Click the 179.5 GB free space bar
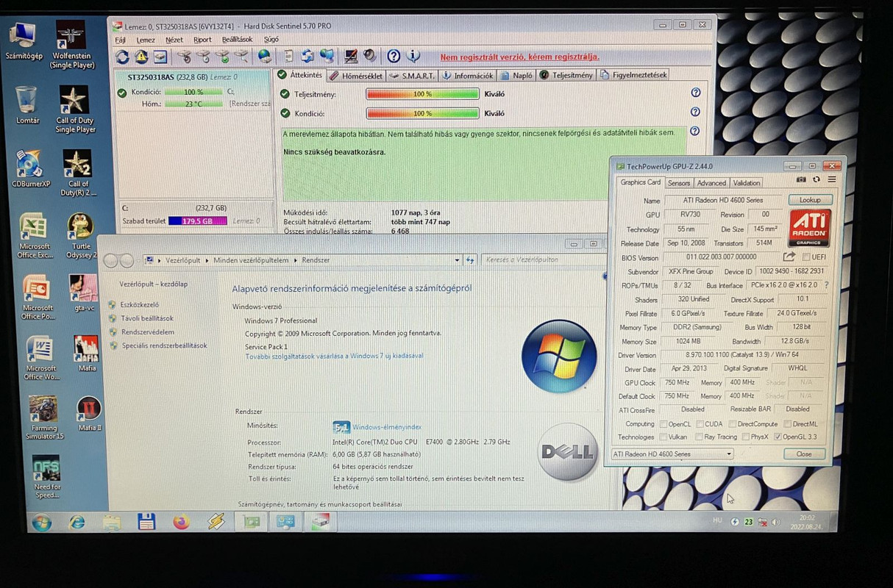 point(197,220)
